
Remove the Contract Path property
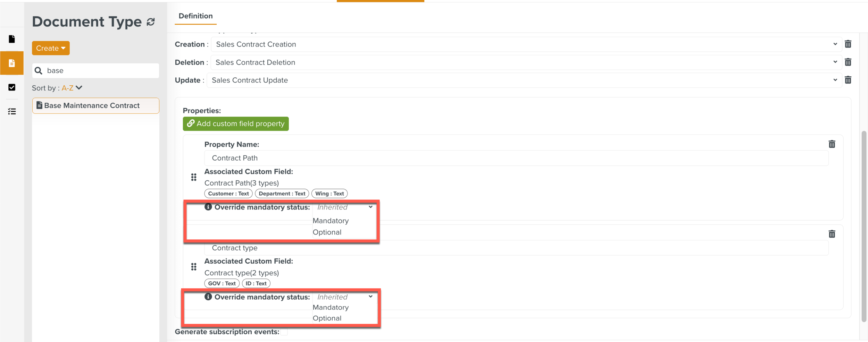pos(832,144)
